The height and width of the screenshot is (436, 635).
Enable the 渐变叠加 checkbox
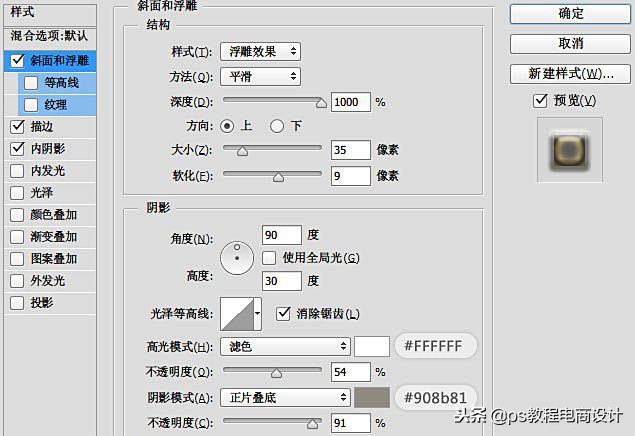pyautogui.click(x=17, y=236)
